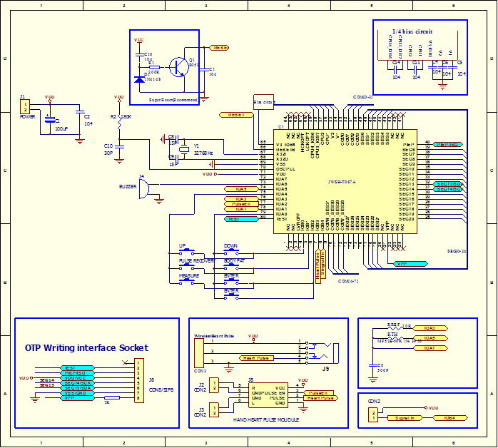This screenshot has width=498, height=448.
Task: Click the 'SuperReset(Recommend)' caption
Action: pyautogui.click(x=173, y=100)
